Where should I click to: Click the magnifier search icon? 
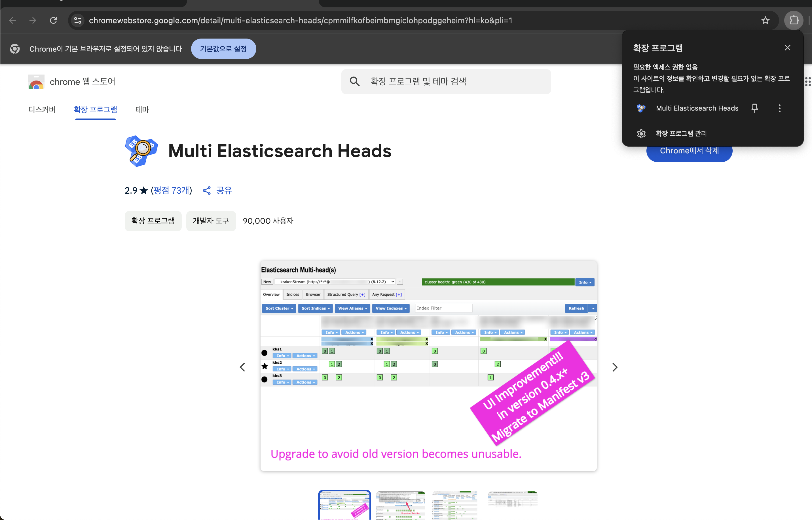click(x=354, y=81)
